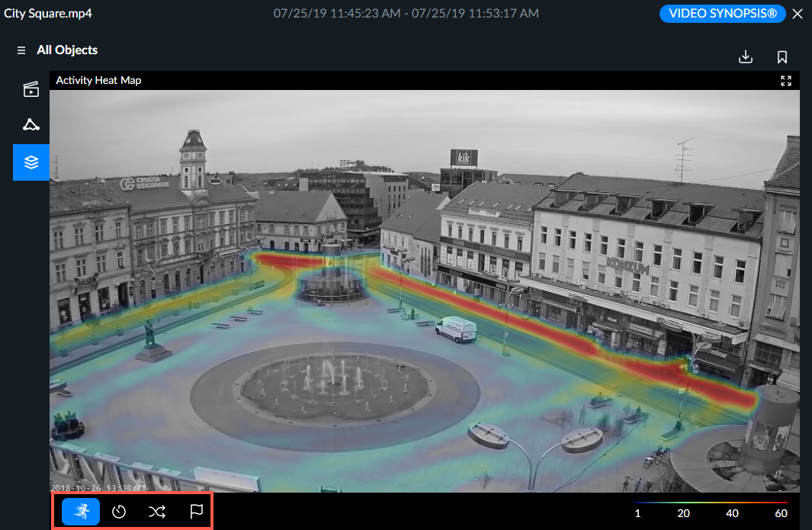Click the value 40 on the legend
This screenshot has width=812, height=530.
[732, 513]
